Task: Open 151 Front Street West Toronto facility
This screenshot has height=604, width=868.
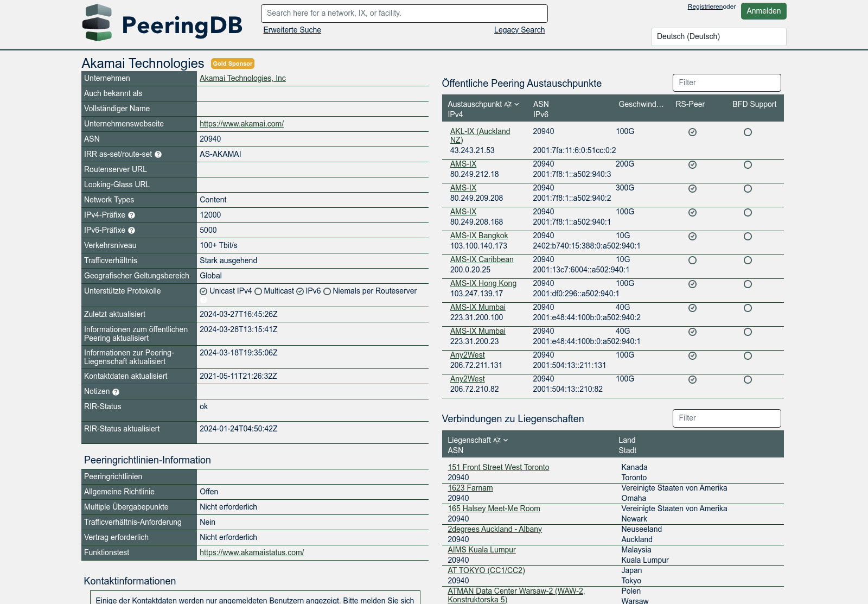Action: [x=498, y=467]
